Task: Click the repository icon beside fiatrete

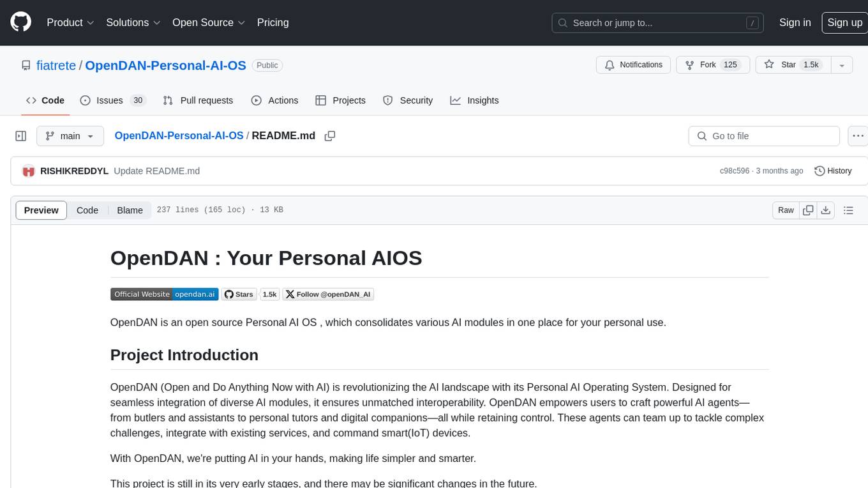Action: 26,65
